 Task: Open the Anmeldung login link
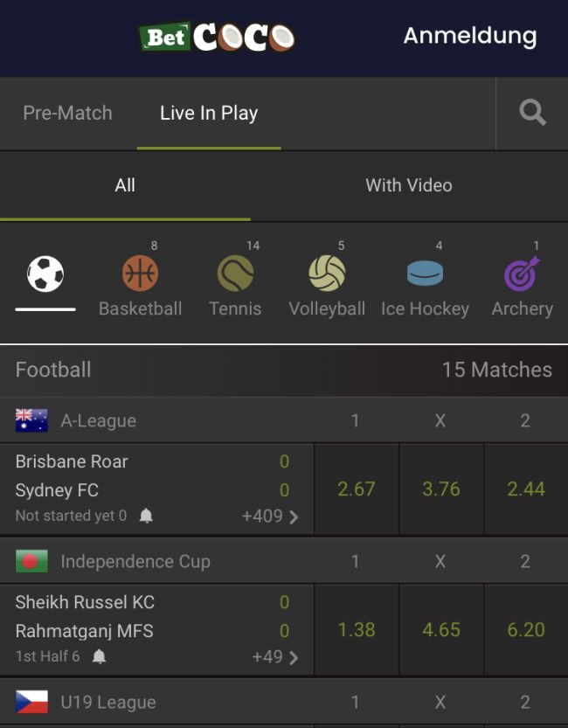[469, 36]
